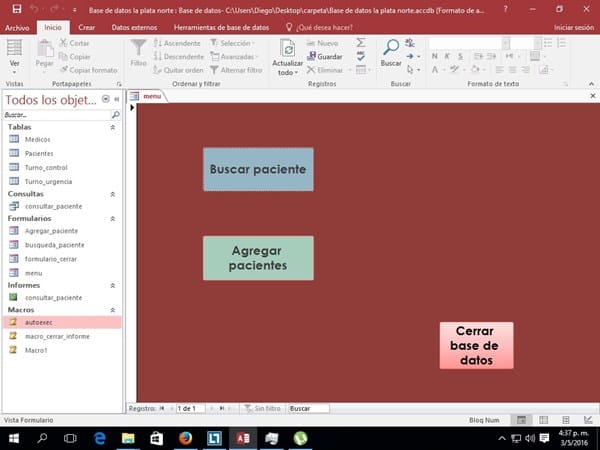Click the ¿Qué desea hacer? box
The image size is (600, 450).
[x=320, y=28]
